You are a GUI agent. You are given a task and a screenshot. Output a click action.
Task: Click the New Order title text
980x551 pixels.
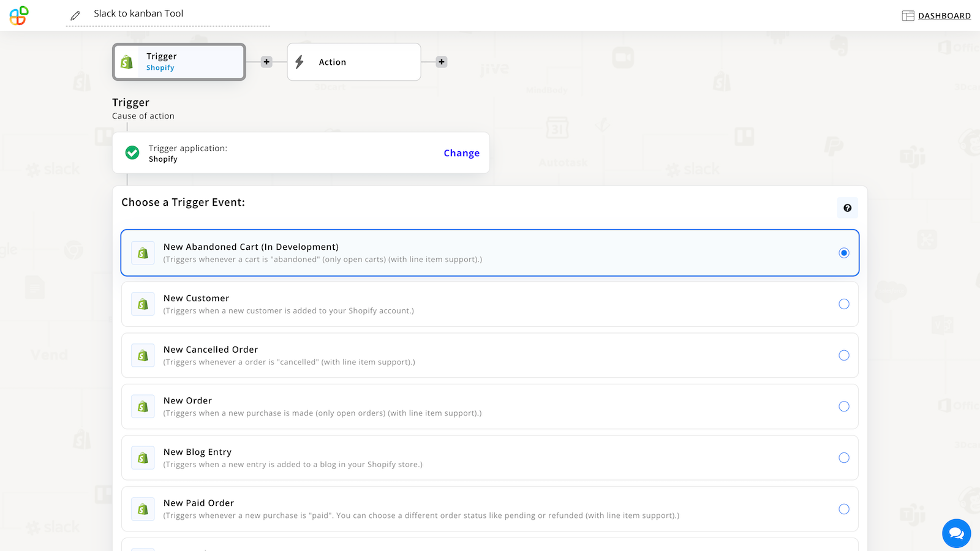click(x=187, y=400)
